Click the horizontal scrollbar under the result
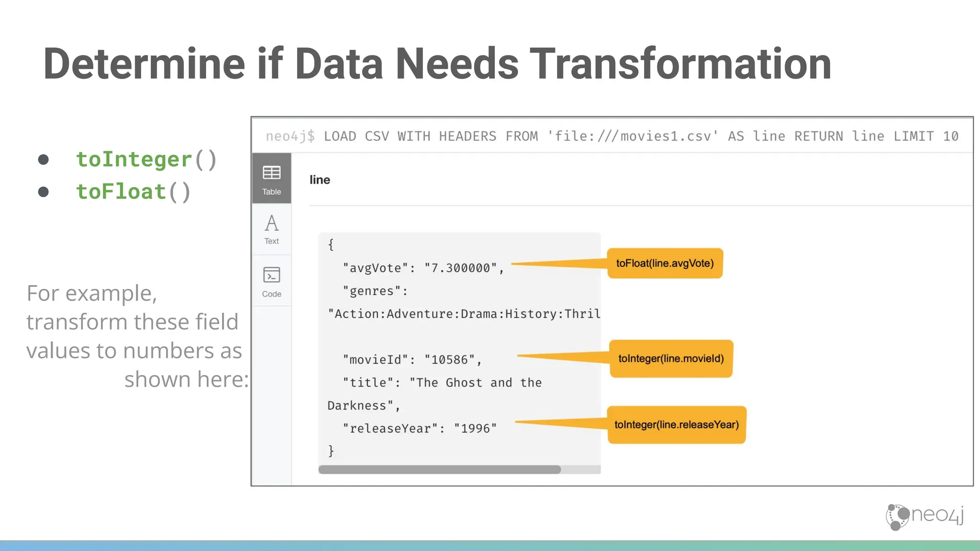Viewport: 980px width, 551px height. click(x=439, y=469)
